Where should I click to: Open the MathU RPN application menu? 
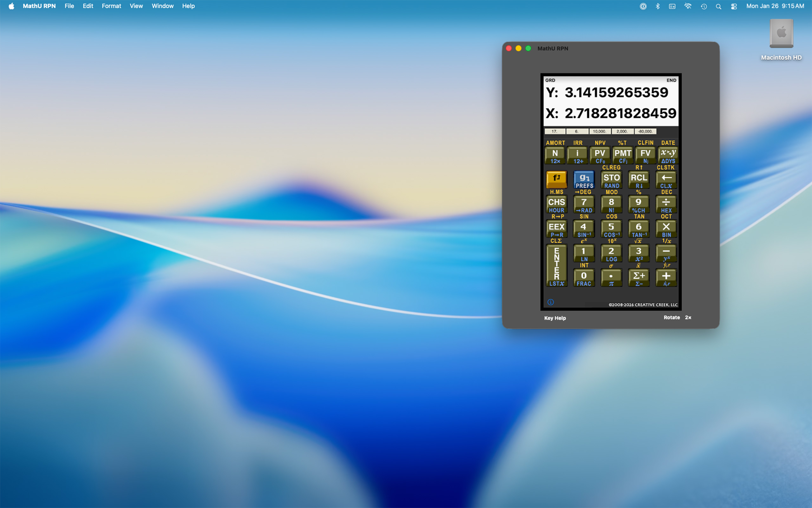[39, 6]
